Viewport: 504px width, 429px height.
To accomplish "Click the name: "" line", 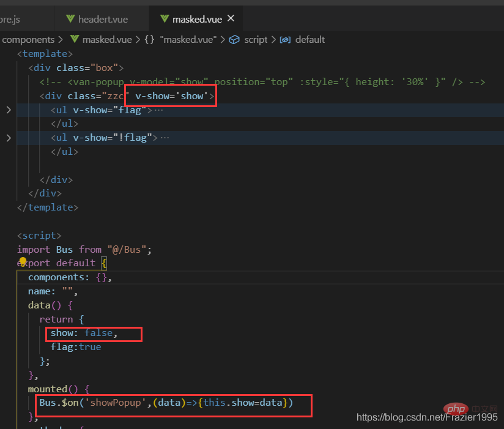I will tap(53, 291).
